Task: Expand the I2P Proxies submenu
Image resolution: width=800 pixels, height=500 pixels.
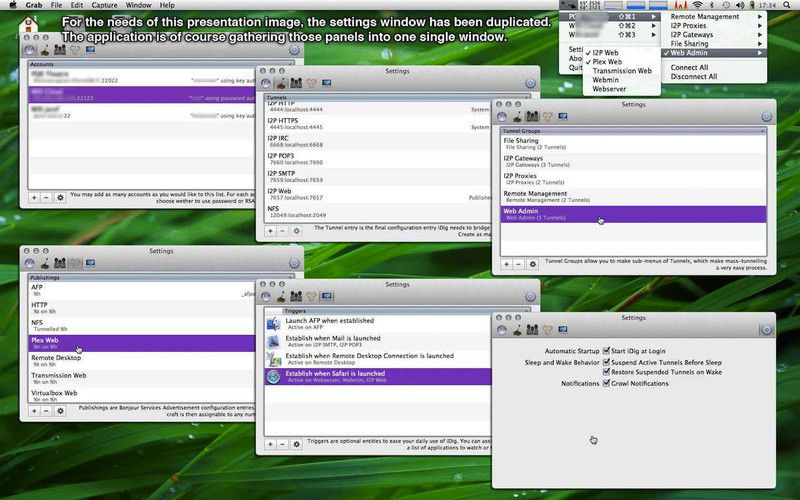Action: click(714, 26)
